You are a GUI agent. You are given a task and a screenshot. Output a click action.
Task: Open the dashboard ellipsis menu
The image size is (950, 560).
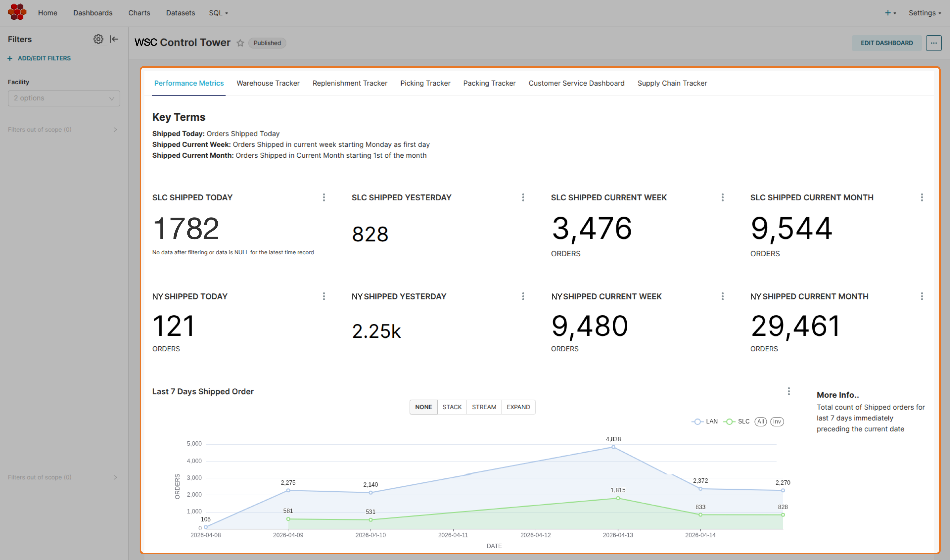coord(933,43)
